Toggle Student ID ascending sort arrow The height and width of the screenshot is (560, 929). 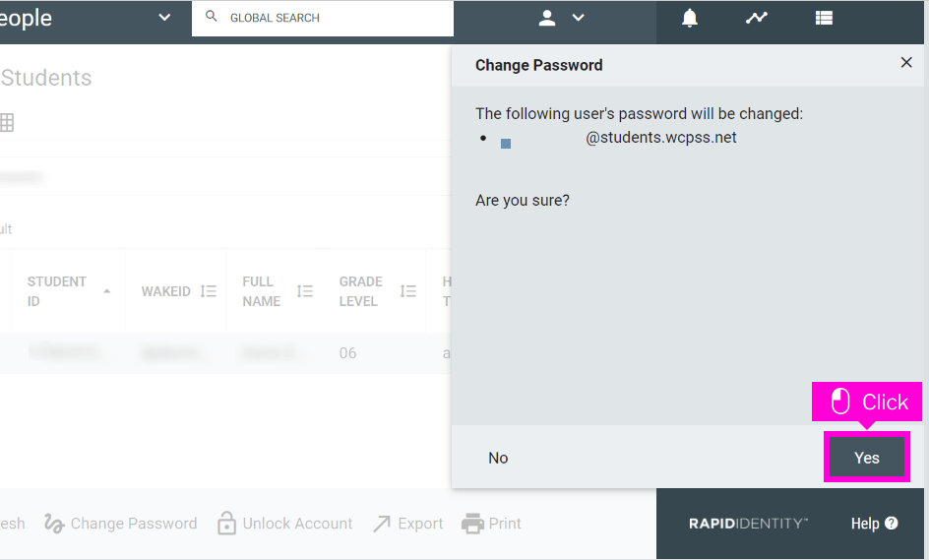(x=106, y=291)
